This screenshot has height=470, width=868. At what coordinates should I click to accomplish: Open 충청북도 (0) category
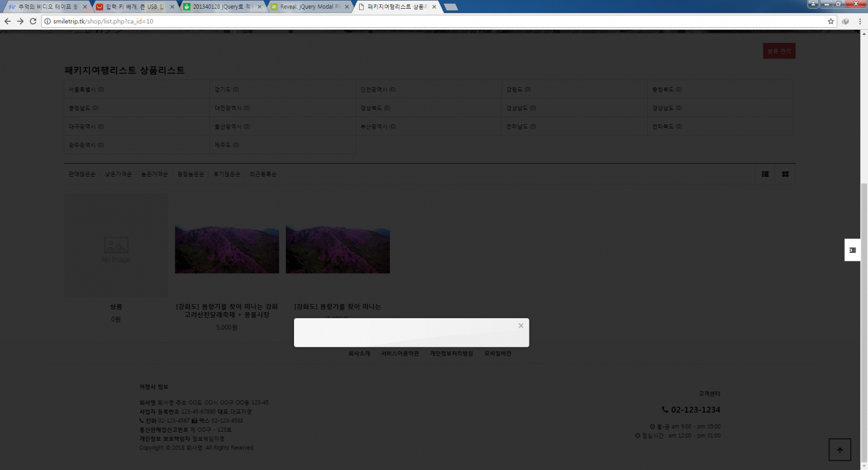pyautogui.click(x=667, y=89)
